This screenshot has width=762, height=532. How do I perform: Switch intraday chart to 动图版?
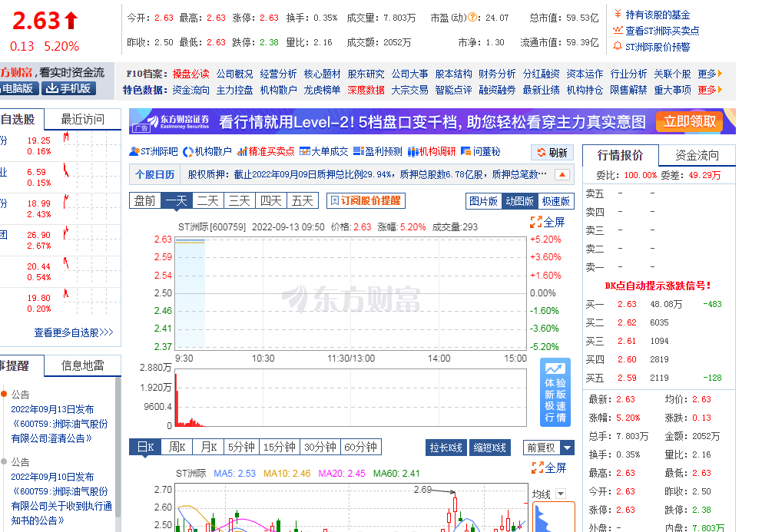coord(519,201)
